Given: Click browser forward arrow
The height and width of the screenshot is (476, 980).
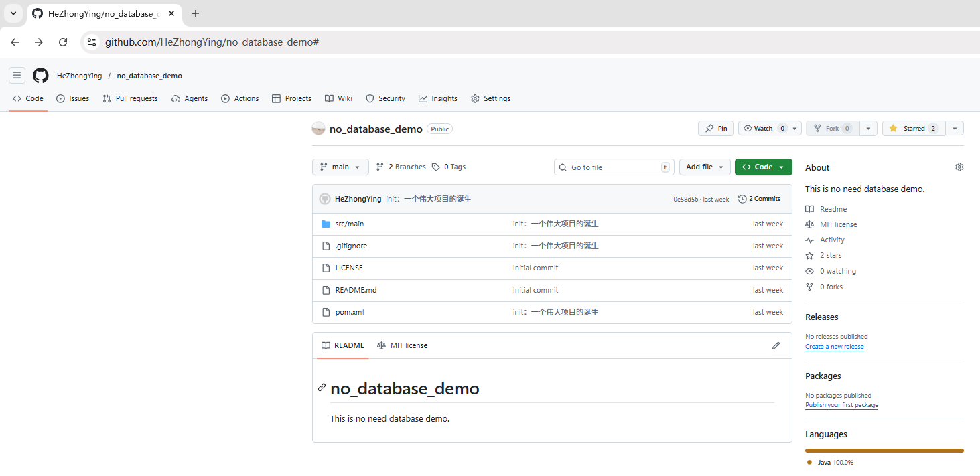Looking at the screenshot, I should point(39,42).
